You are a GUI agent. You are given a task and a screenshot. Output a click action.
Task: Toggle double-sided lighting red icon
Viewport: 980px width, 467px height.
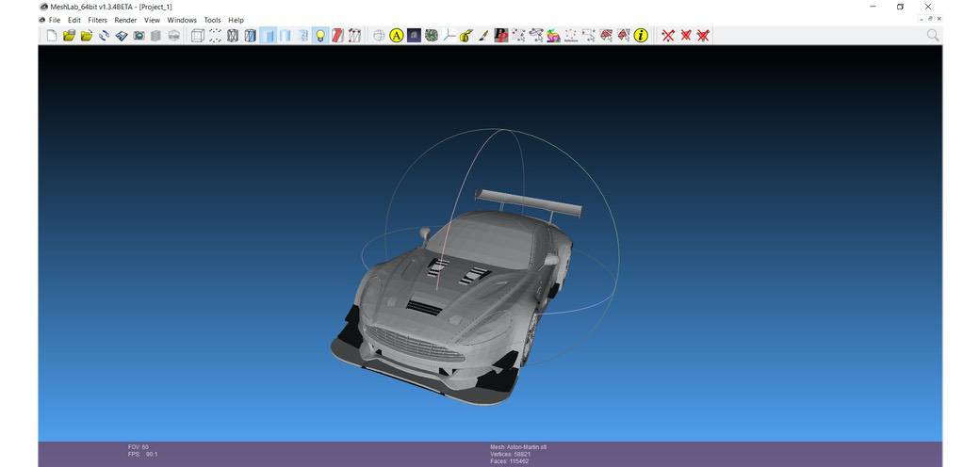(337, 36)
